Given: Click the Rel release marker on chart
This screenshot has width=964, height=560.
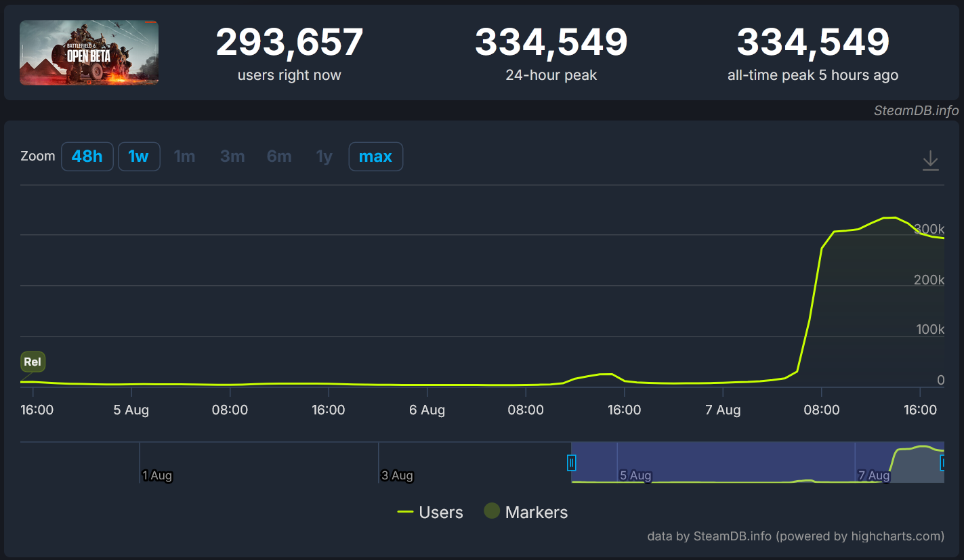Looking at the screenshot, I should 33,362.
